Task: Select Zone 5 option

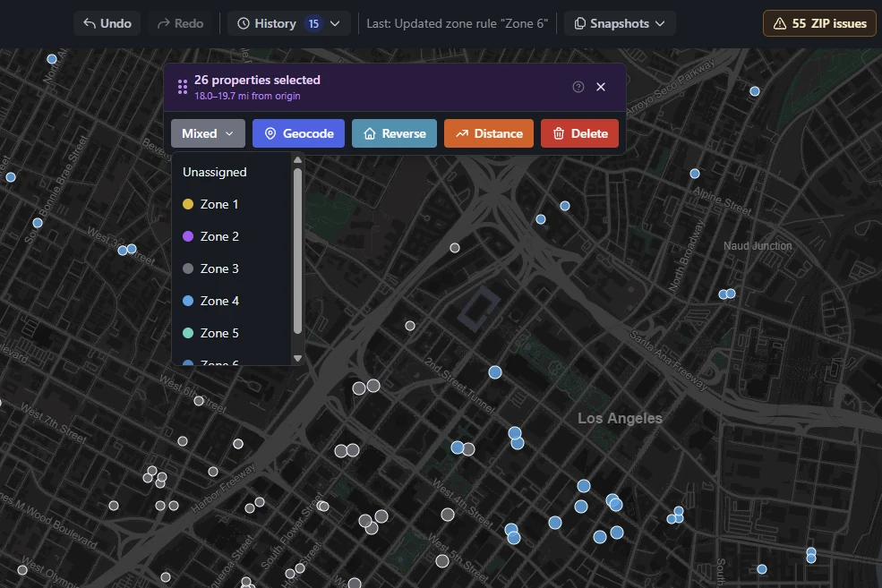Action: [x=232, y=333]
